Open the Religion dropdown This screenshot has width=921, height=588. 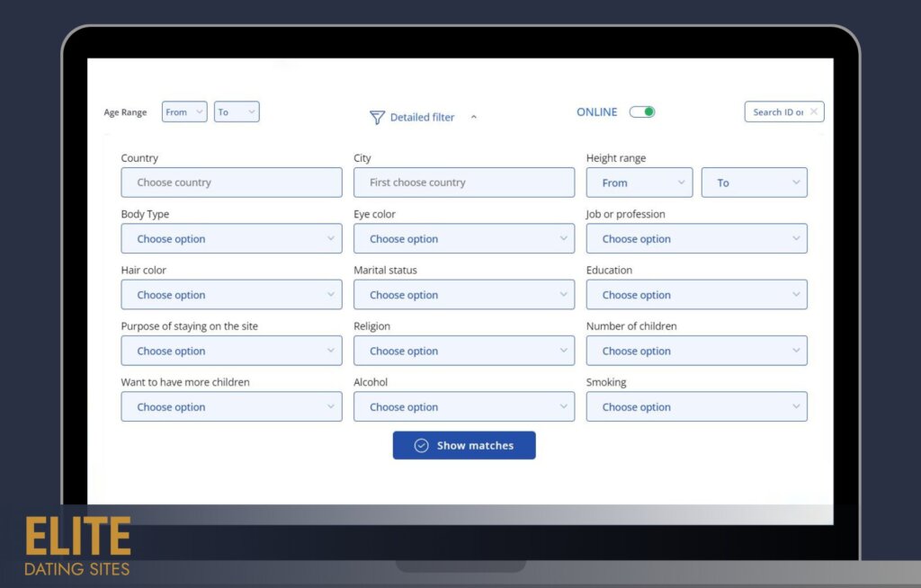pos(463,351)
